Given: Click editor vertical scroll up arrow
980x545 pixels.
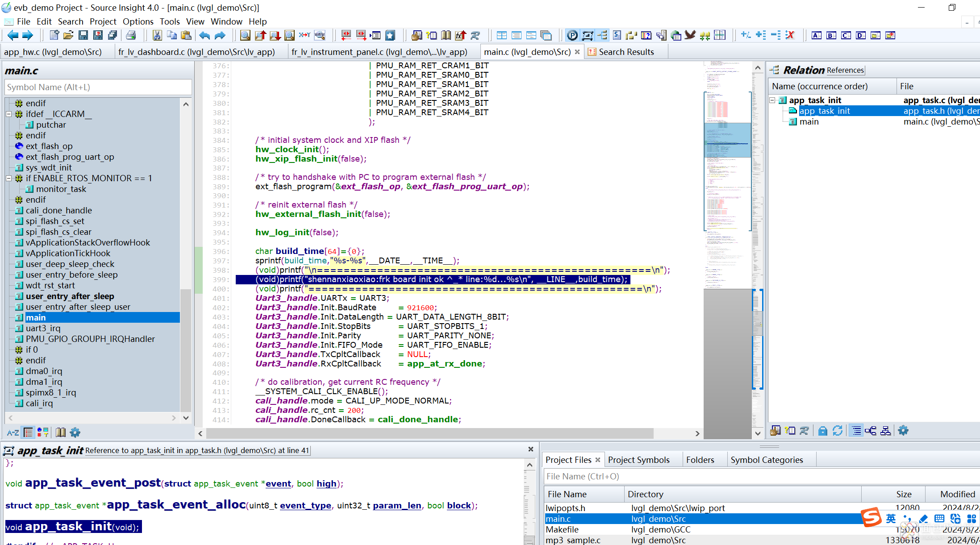Looking at the screenshot, I should (758, 67).
